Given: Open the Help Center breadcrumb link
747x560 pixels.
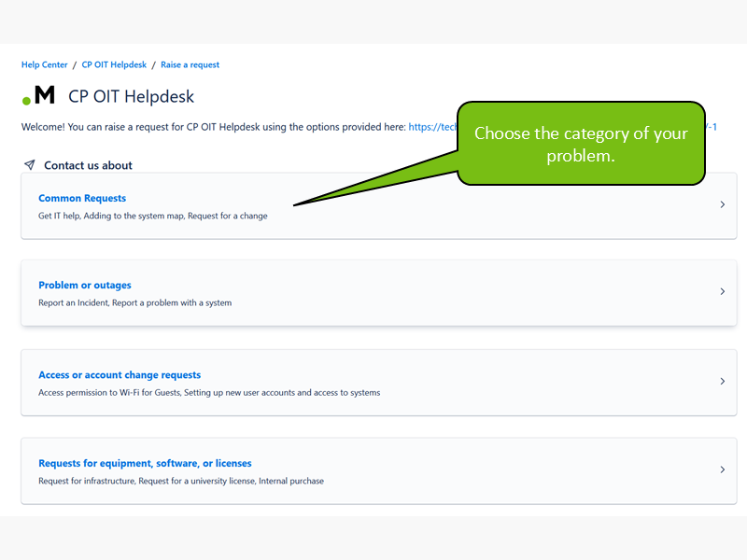Looking at the screenshot, I should (x=44, y=64).
